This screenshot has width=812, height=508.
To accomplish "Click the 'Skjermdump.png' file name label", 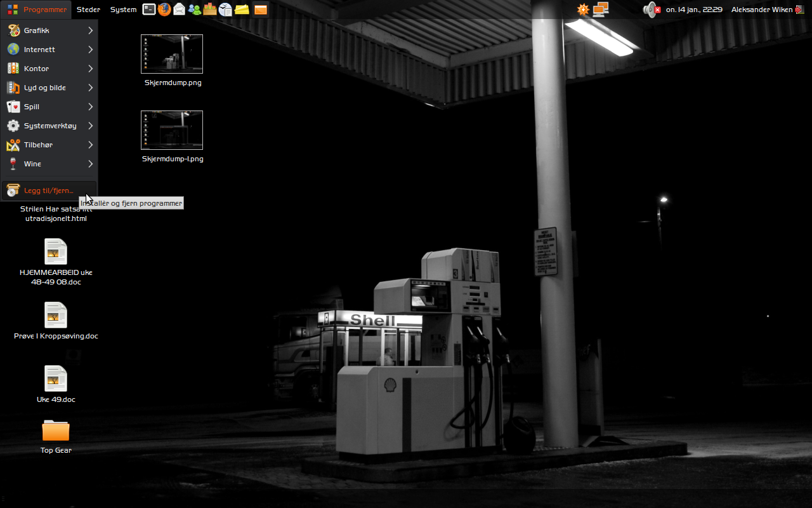I will tap(173, 83).
